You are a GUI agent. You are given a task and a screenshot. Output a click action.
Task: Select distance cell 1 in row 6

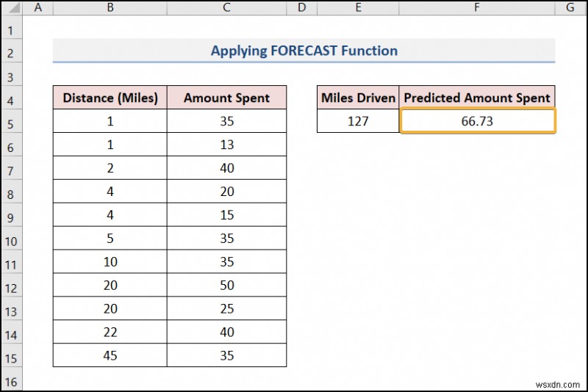(x=110, y=144)
